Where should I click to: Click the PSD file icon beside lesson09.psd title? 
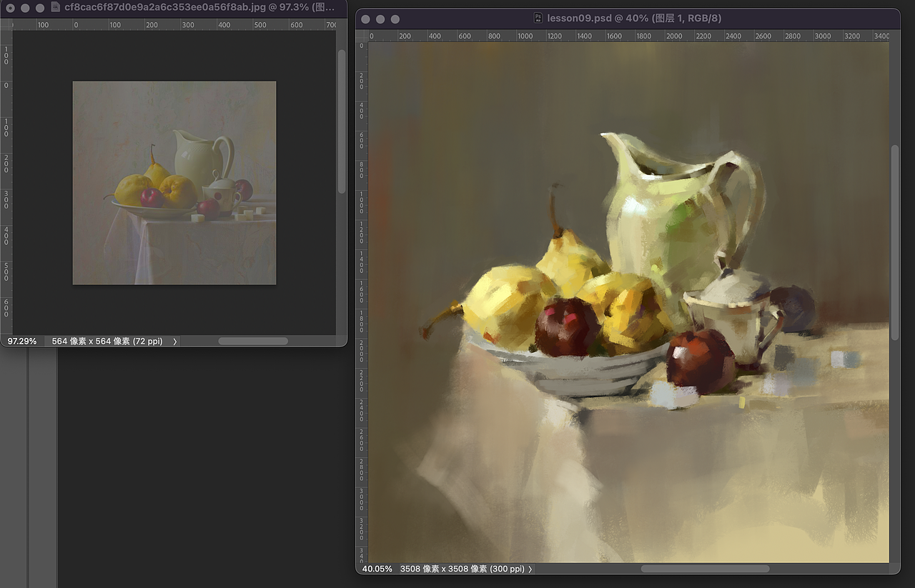coord(539,18)
